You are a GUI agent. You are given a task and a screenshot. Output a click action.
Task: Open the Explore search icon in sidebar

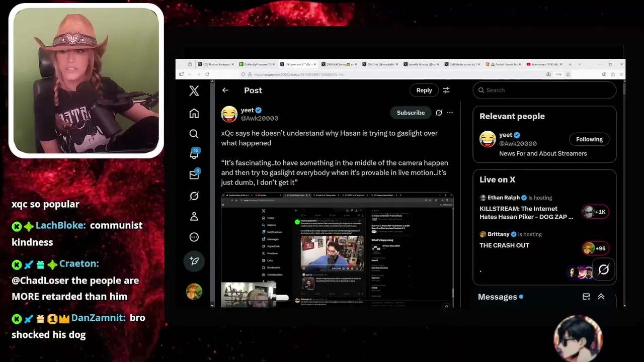point(194,134)
